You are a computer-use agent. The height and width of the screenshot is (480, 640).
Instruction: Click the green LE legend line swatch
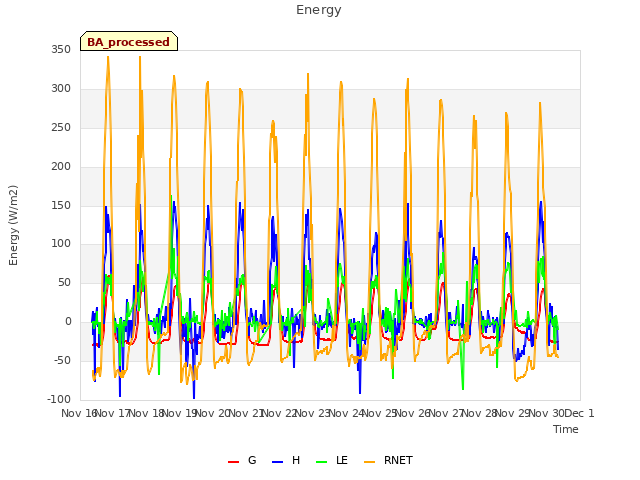coord(322,462)
